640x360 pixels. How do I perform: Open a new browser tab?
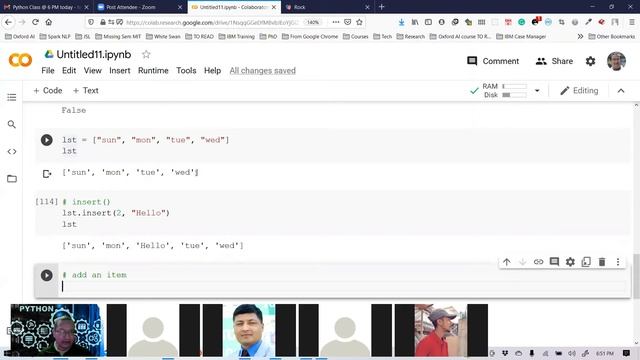[381, 7]
